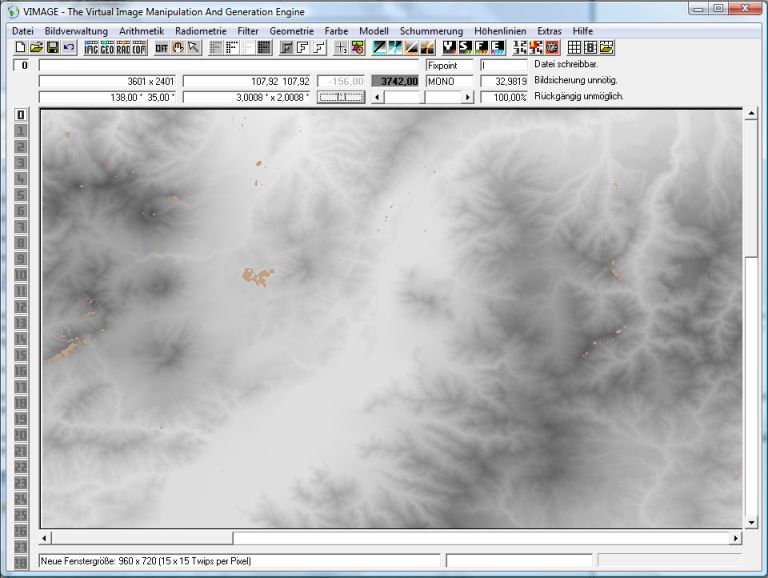Select the GEO toolbar icon
Image resolution: width=768 pixels, height=578 pixels.
point(107,47)
